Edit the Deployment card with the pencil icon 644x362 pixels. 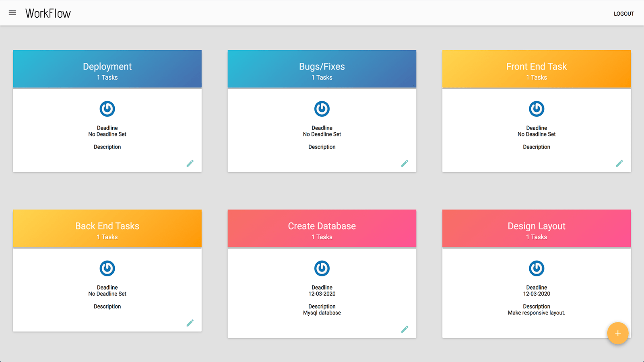[x=190, y=163]
